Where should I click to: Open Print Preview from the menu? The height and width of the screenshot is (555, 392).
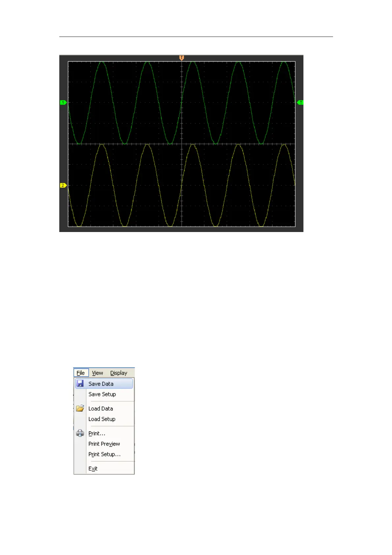(x=104, y=444)
